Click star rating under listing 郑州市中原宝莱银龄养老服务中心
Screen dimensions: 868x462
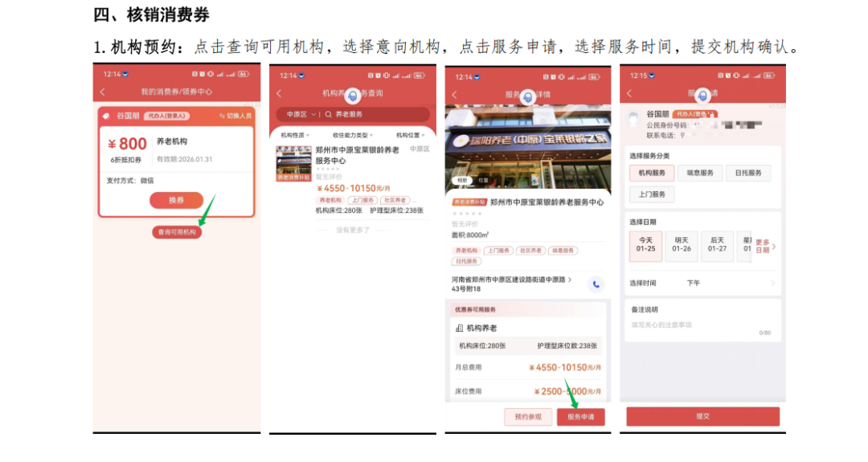click(x=327, y=169)
